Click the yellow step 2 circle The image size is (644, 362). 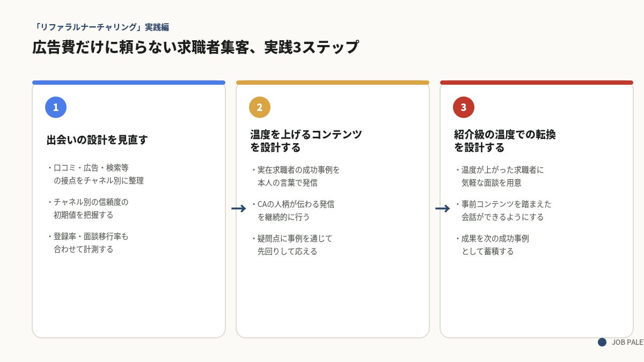click(260, 107)
